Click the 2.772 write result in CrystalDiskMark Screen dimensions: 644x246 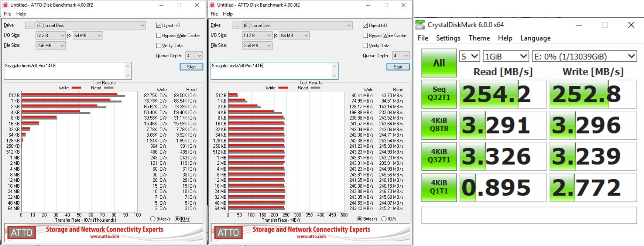[x=593, y=187]
